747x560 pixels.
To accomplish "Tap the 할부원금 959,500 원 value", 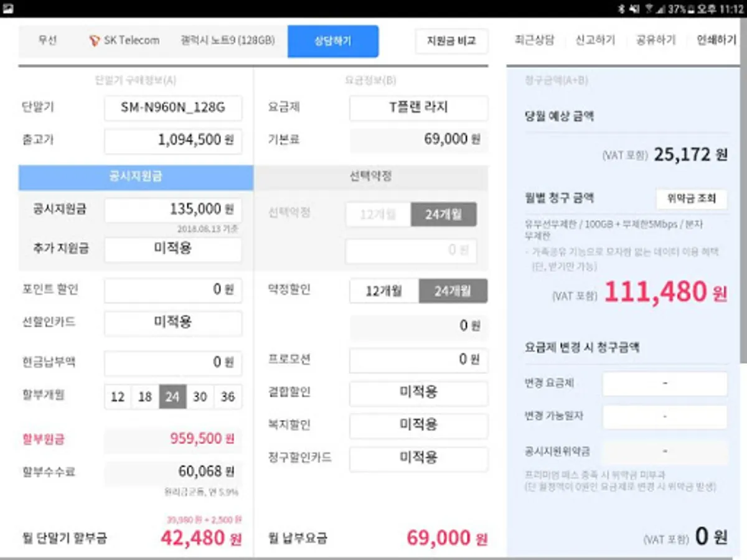I will pyautogui.click(x=202, y=439).
